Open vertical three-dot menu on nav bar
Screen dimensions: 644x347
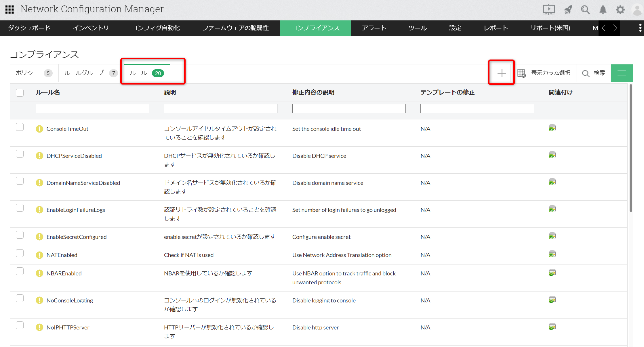(x=640, y=28)
